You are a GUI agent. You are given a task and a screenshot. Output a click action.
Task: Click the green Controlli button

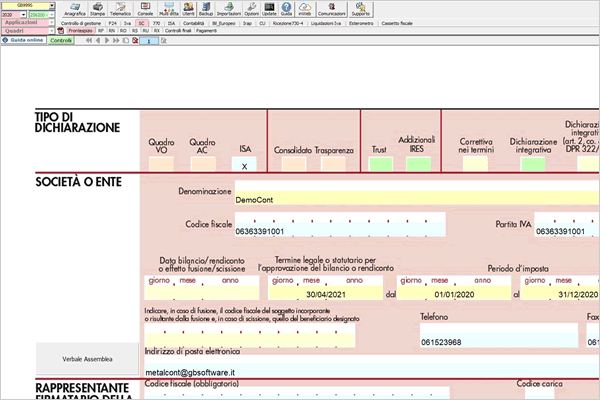61,40
